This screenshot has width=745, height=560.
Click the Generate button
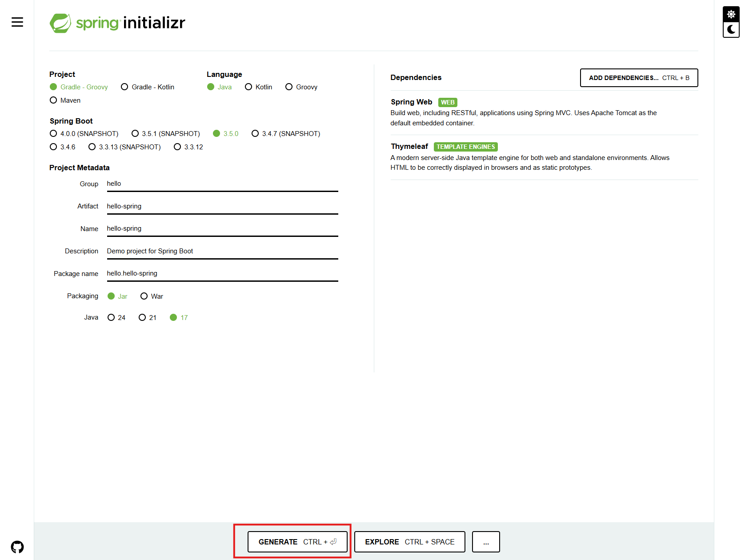[297, 542]
